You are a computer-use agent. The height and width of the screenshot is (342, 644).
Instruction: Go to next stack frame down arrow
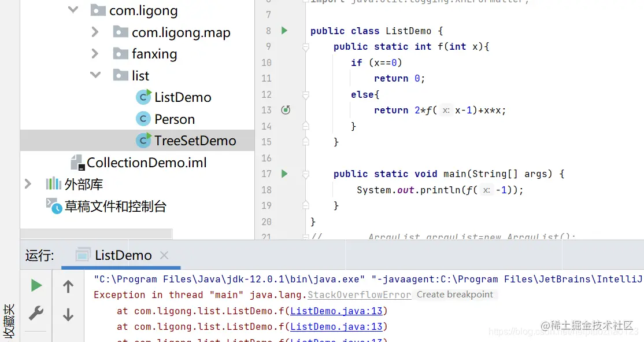coord(68,314)
